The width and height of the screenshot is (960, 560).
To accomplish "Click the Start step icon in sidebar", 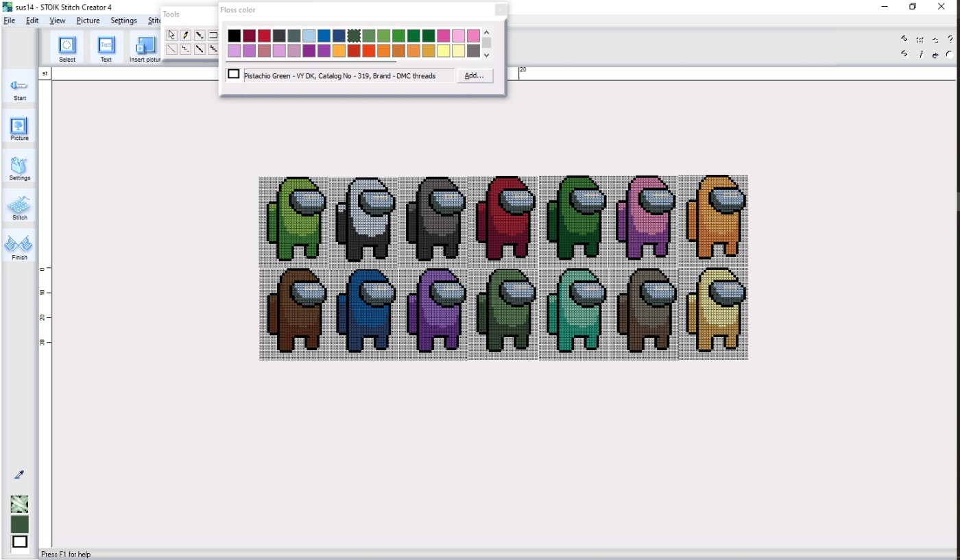I will tap(19, 87).
